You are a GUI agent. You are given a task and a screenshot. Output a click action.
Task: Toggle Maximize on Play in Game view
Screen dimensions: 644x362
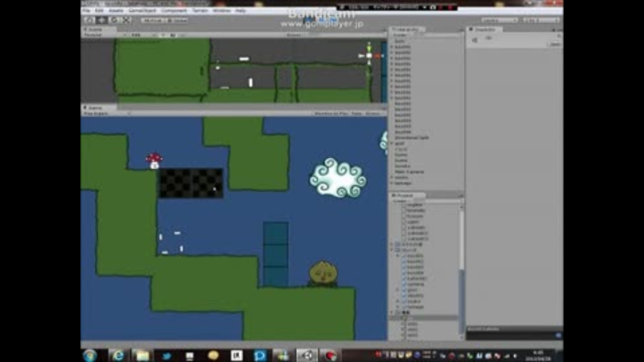point(331,114)
